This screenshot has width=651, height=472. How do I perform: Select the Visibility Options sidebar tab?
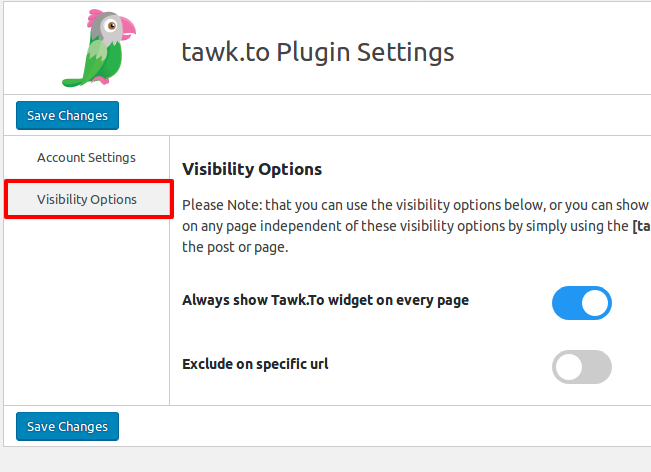point(87,199)
